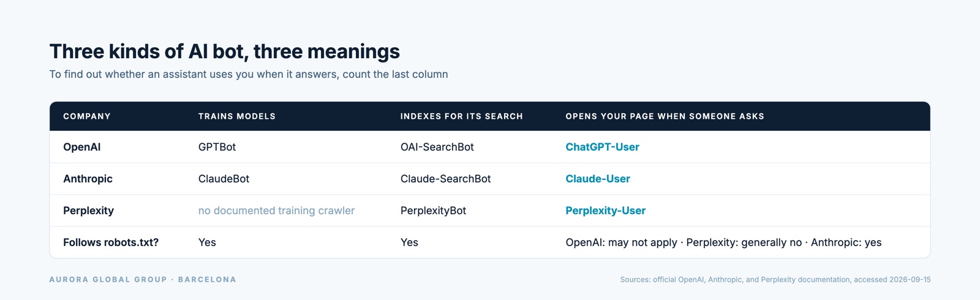This screenshot has height=300, width=980.
Task: Select the PerplexityBot cell
Action: (x=434, y=211)
